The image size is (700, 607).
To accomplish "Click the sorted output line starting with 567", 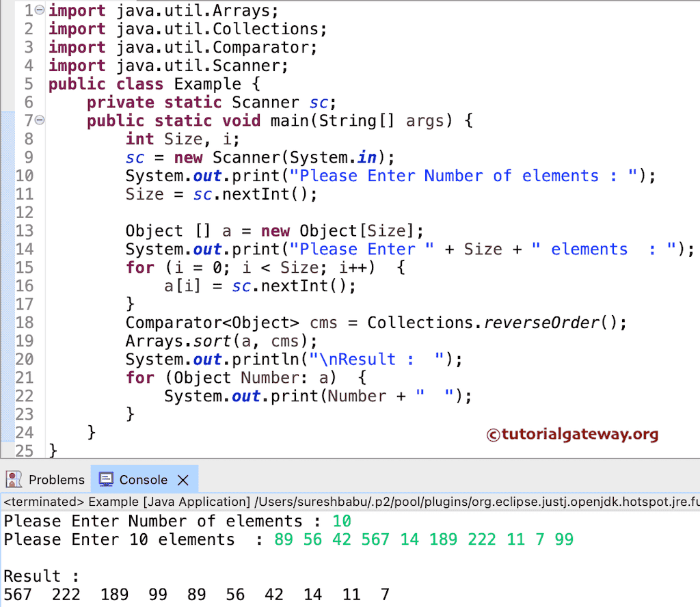I will click(18, 594).
